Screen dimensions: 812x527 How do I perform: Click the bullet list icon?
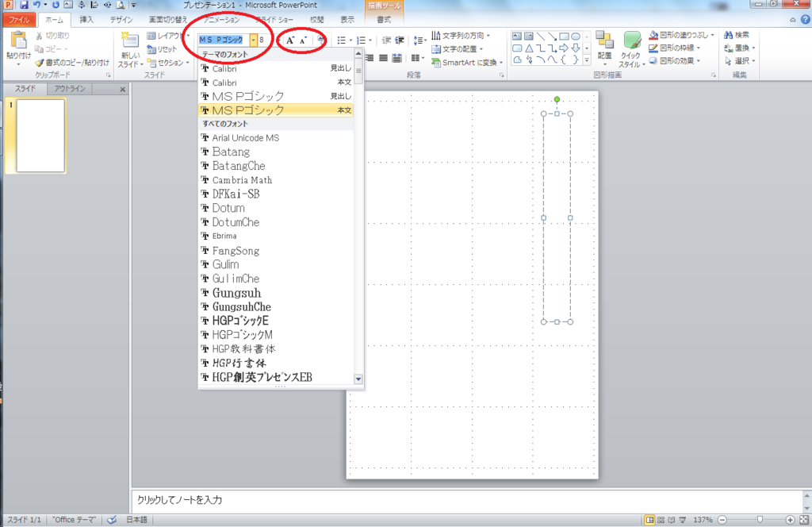coord(341,40)
